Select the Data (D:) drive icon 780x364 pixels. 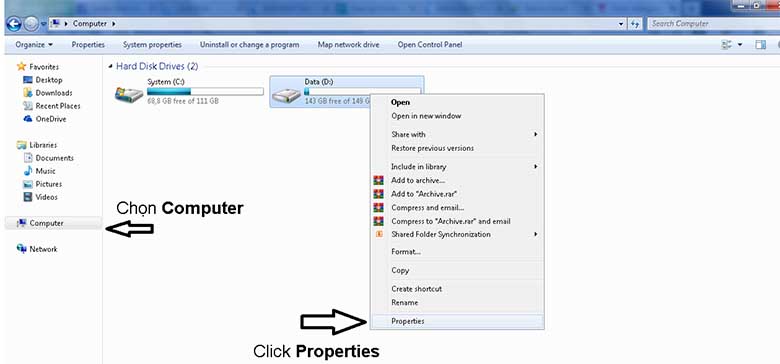[x=287, y=94]
